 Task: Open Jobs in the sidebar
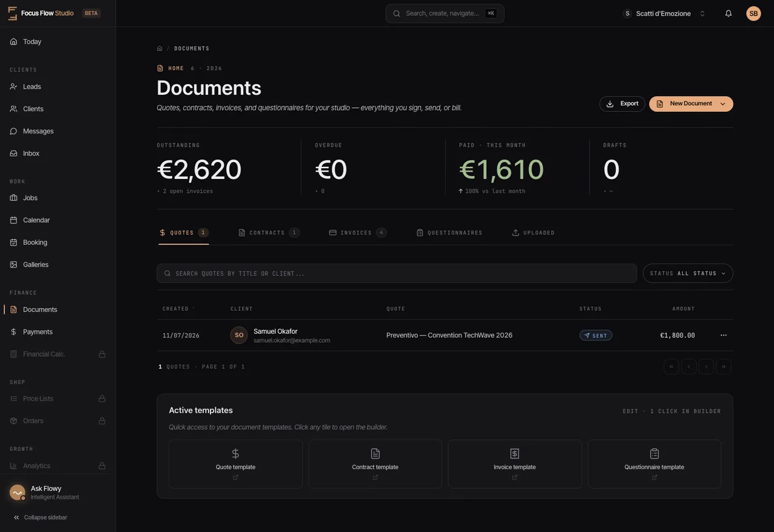[x=57, y=198]
